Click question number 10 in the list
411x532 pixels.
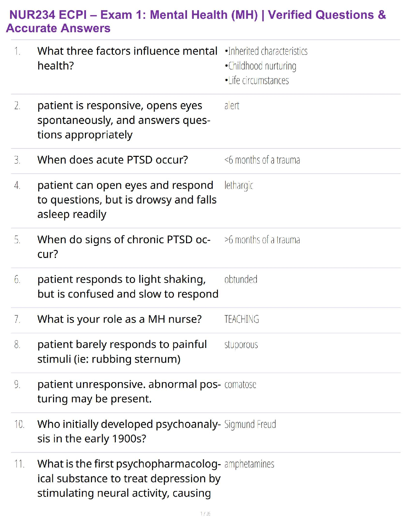click(19, 425)
